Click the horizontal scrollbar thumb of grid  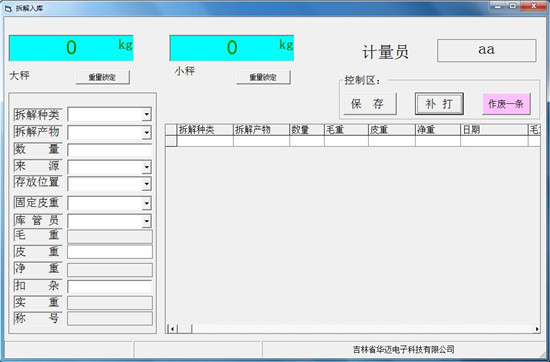[185, 329]
